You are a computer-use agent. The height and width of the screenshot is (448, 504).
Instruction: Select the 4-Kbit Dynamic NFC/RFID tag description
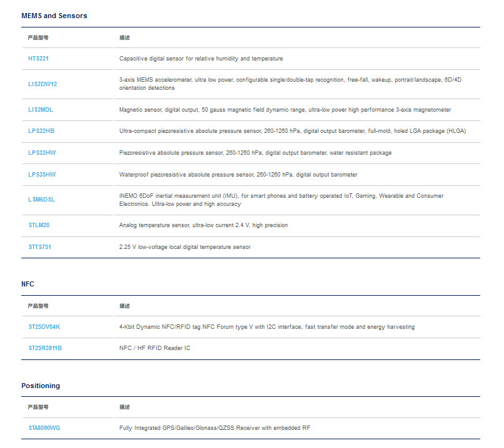267,327
